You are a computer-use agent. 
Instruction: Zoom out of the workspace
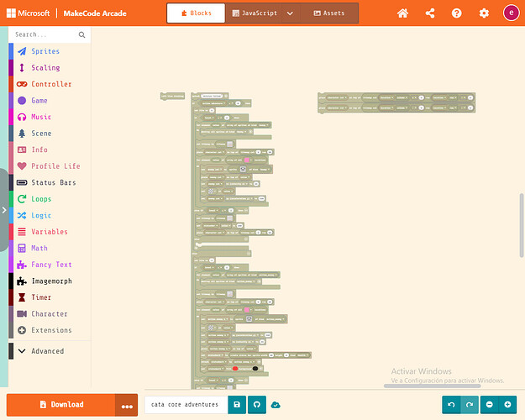coord(490,405)
